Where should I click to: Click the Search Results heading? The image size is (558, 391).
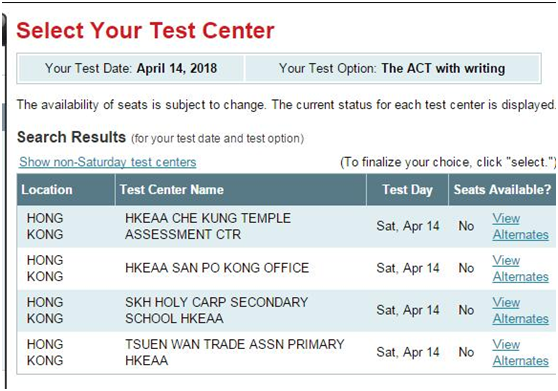coord(71,137)
